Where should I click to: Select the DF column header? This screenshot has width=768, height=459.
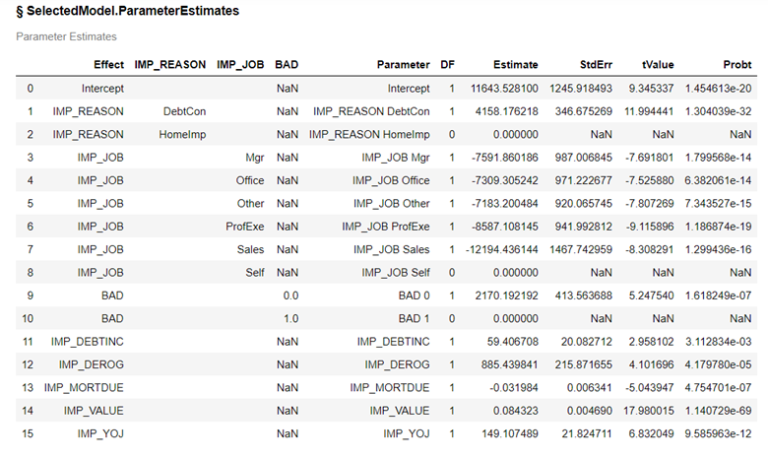(447, 65)
